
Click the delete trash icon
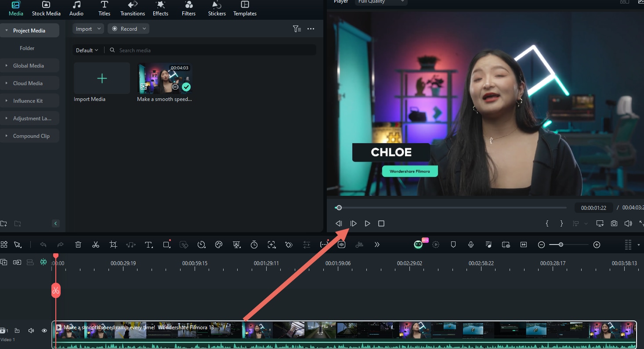point(78,245)
